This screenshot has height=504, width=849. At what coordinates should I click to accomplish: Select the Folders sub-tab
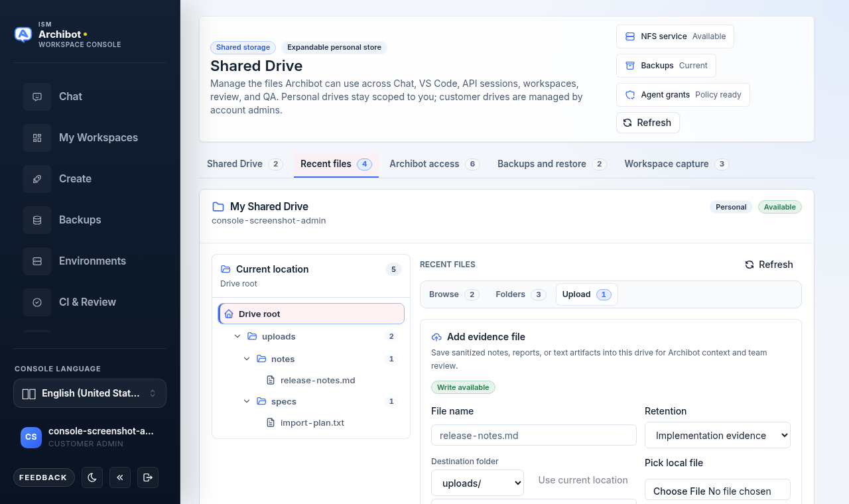[521, 294]
